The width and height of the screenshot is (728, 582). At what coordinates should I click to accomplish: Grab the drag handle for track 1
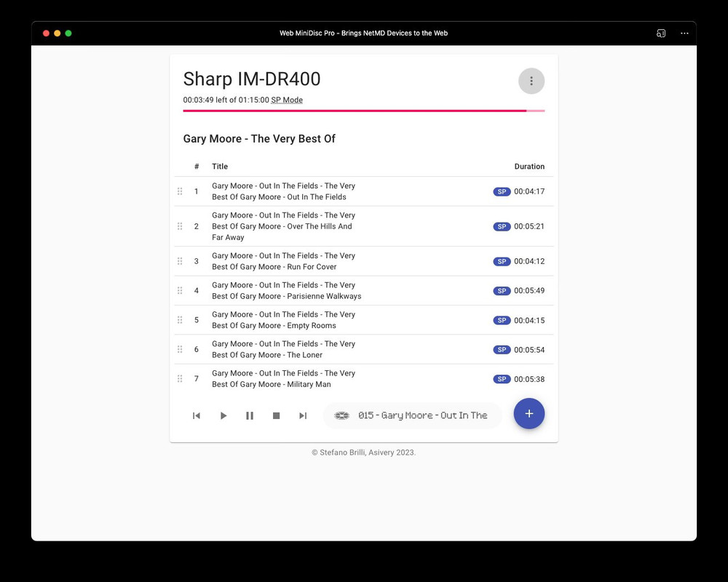coord(180,191)
